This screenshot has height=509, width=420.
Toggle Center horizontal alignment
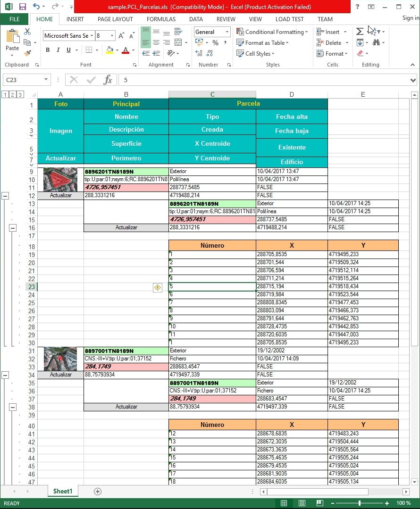156,42
